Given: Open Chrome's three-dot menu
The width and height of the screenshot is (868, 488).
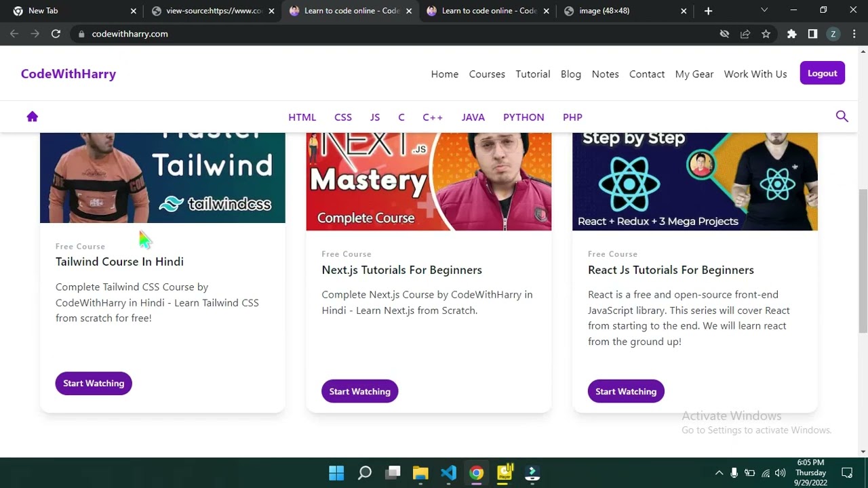Looking at the screenshot, I should (x=854, y=34).
